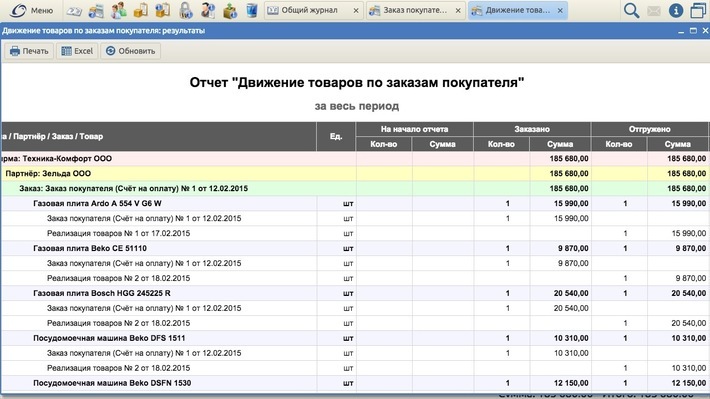
Task: Select Посудомоечная машина Beko DSFN 1530 row
Action: (x=355, y=383)
